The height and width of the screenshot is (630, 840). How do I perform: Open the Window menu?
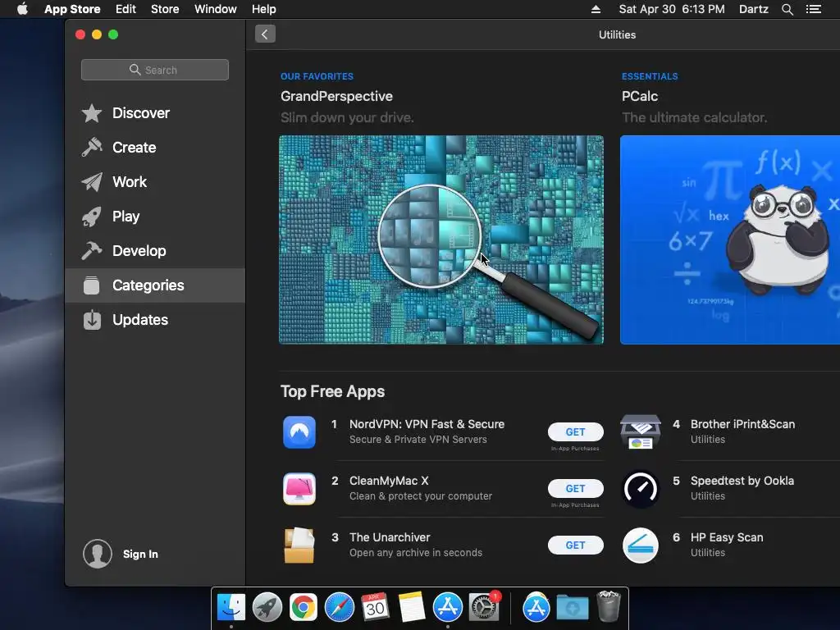pyautogui.click(x=216, y=9)
